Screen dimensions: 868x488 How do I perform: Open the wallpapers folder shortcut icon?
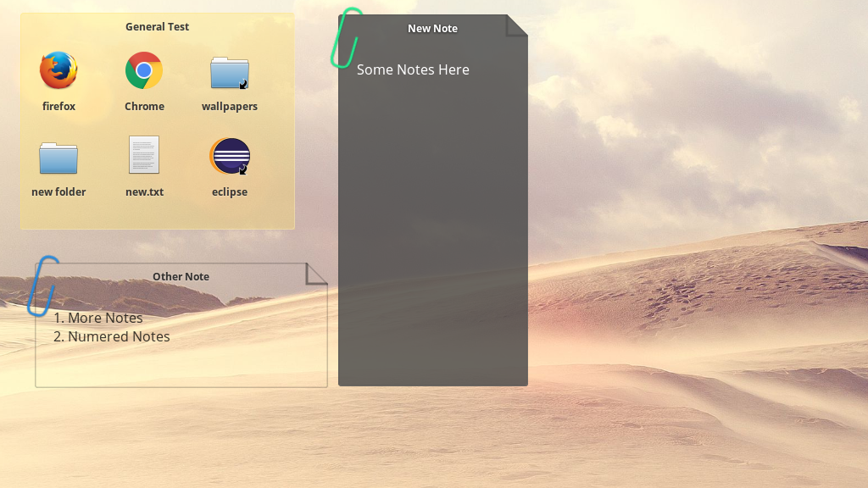[x=230, y=73]
